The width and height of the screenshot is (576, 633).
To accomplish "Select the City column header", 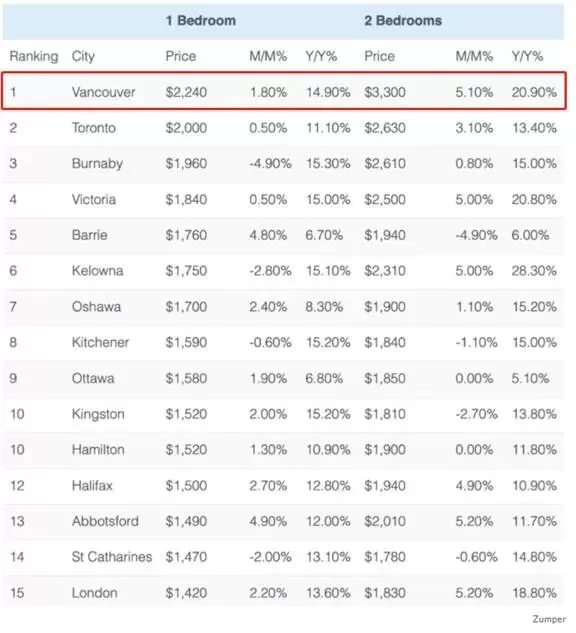I will [x=83, y=56].
